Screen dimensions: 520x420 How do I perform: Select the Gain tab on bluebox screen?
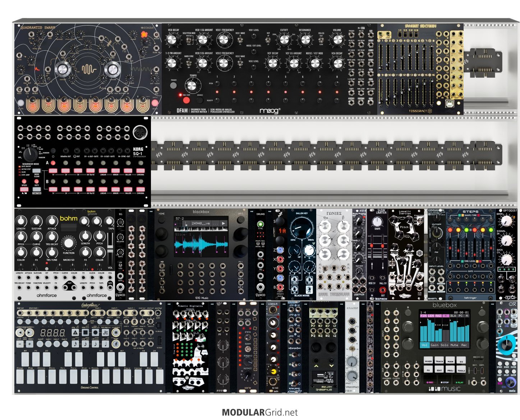point(434,345)
